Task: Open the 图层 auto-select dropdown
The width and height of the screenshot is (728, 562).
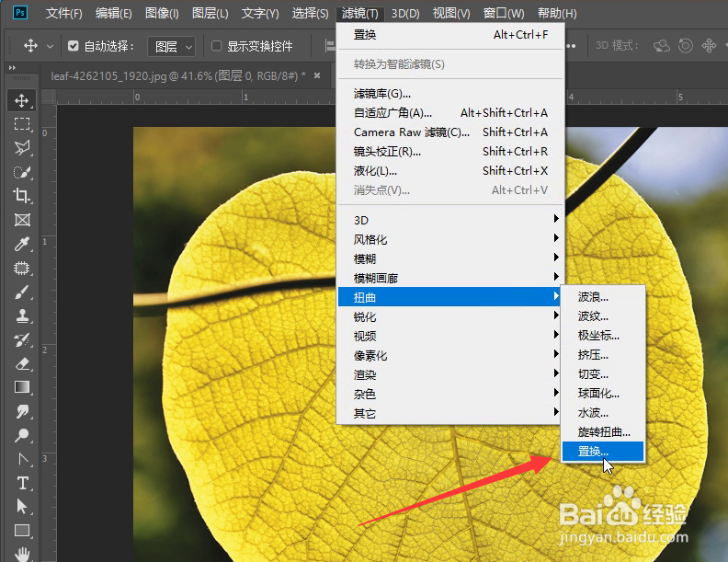Action: point(172,46)
